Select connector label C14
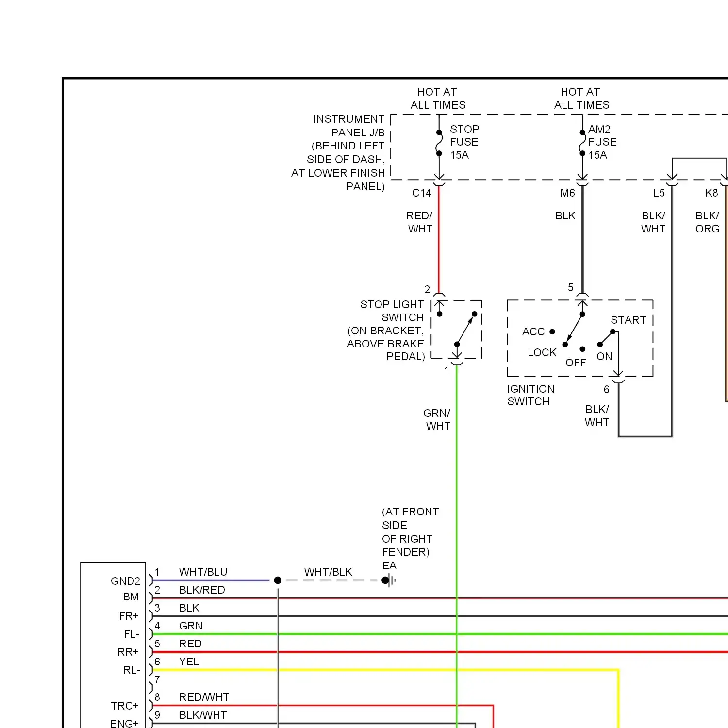This screenshot has width=728, height=728. pos(421,193)
